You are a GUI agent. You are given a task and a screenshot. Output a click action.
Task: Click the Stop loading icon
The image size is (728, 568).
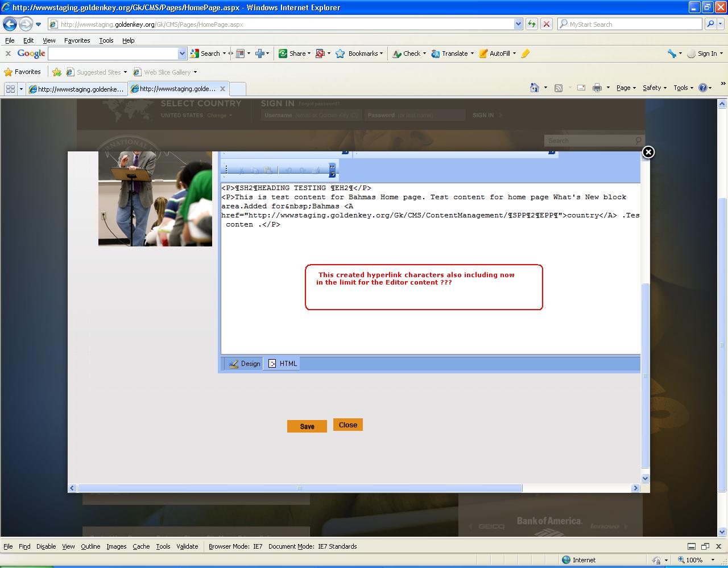[546, 24]
